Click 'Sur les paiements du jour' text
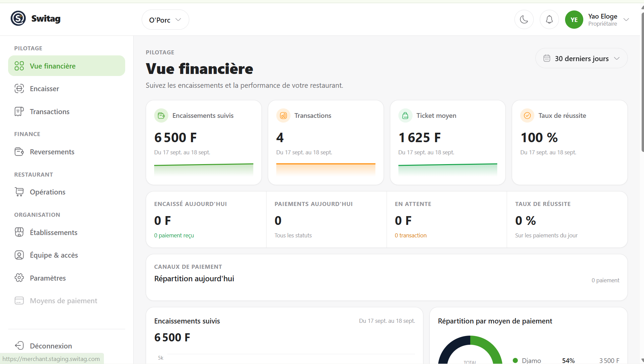 click(x=546, y=235)
